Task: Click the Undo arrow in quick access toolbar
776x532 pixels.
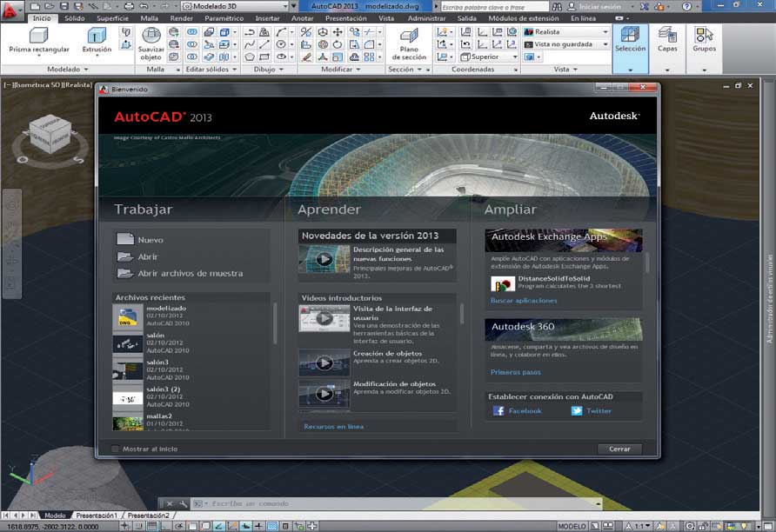Action: (144, 6)
